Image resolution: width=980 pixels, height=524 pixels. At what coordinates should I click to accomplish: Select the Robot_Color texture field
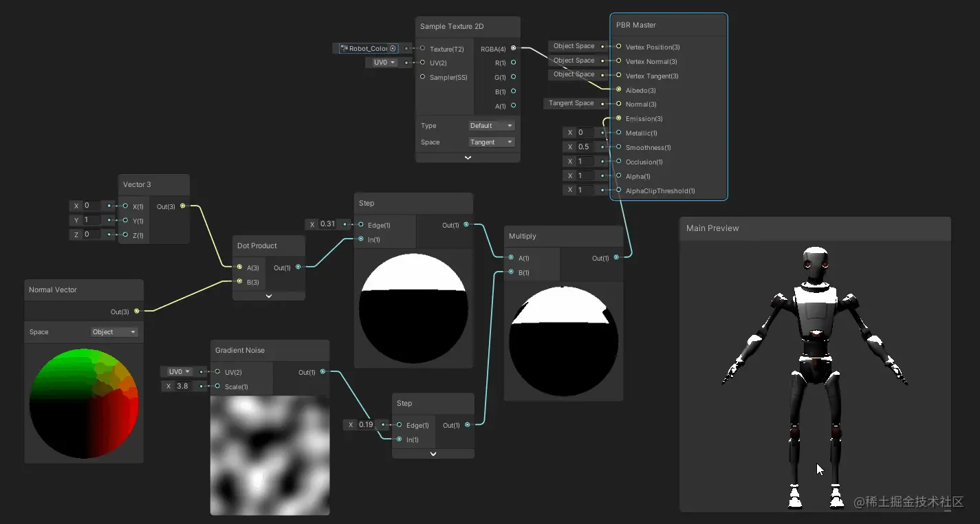coord(369,48)
